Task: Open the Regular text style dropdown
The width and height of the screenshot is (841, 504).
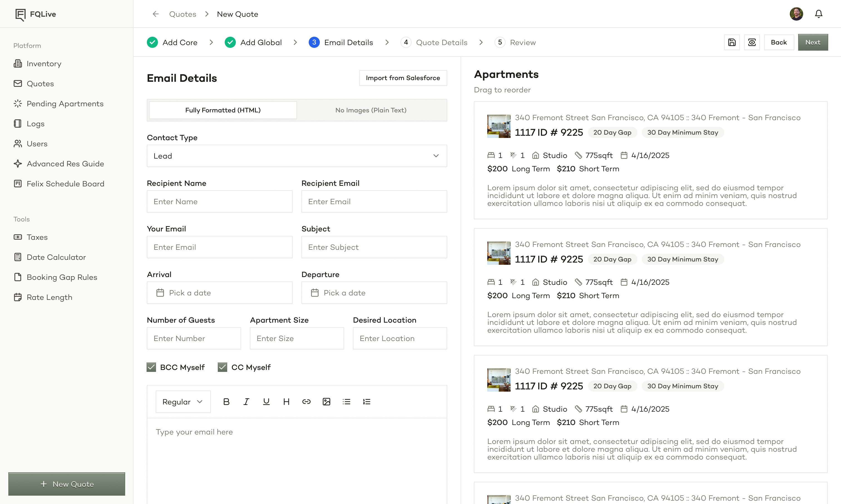Action: tap(183, 402)
